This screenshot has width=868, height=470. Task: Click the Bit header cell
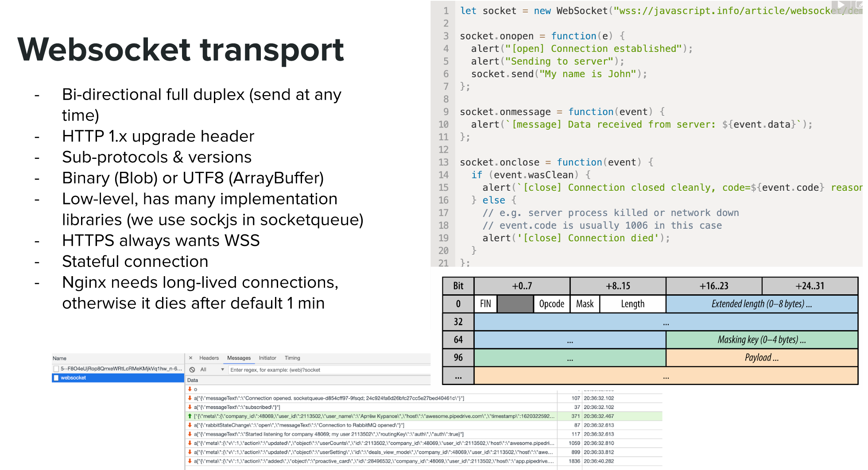click(x=458, y=286)
